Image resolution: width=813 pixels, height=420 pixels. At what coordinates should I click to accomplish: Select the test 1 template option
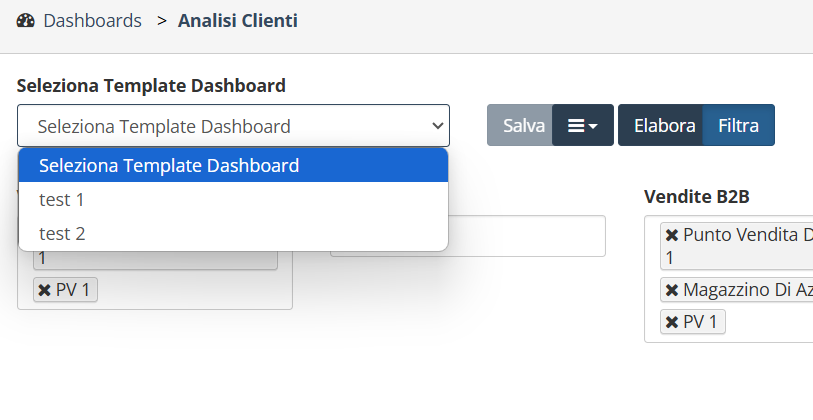click(x=233, y=199)
